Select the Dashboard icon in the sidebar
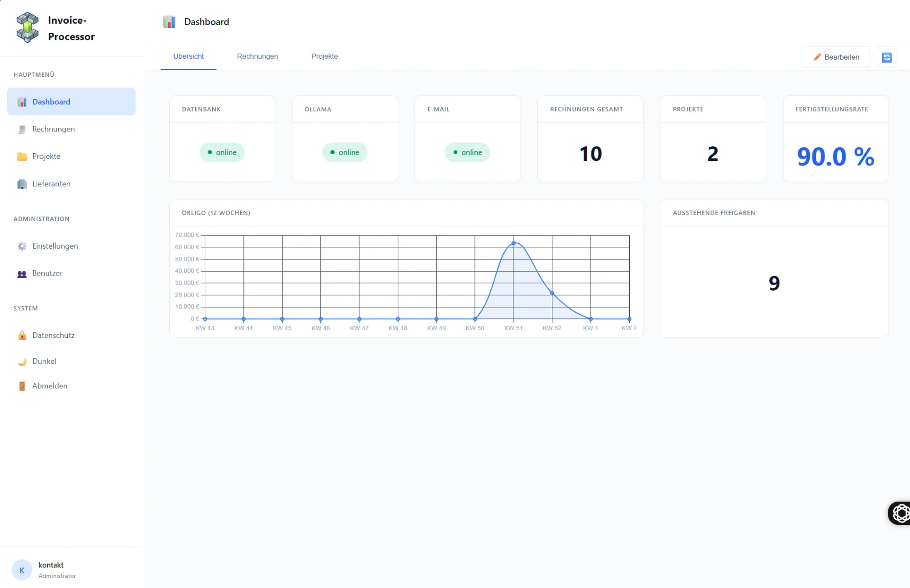This screenshot has width=910, height=588. [x=21, y=101]
